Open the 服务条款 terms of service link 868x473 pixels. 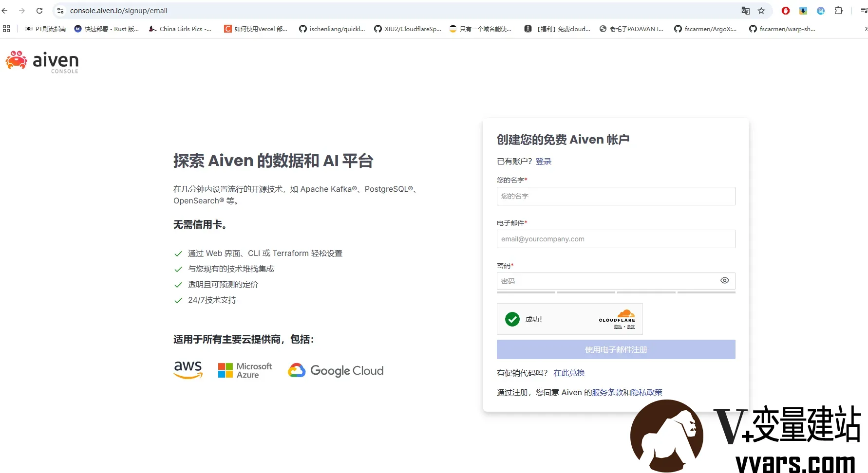click(x=607, y=392)
